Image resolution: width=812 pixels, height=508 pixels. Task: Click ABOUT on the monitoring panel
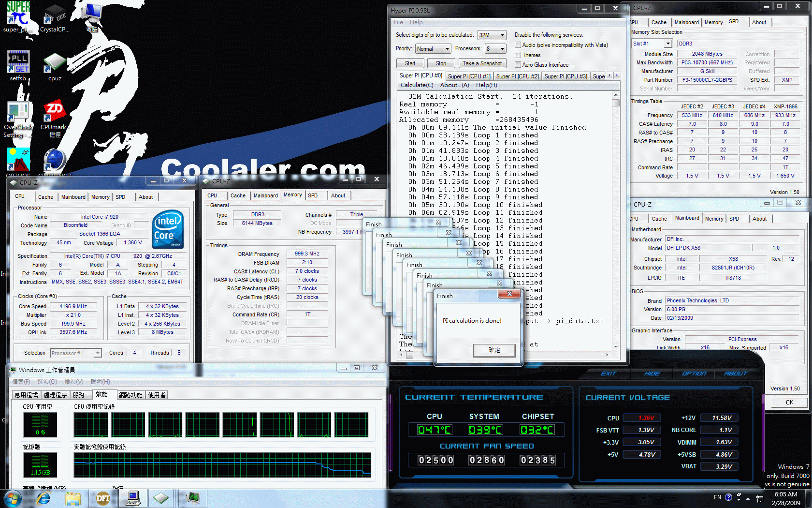736,374
